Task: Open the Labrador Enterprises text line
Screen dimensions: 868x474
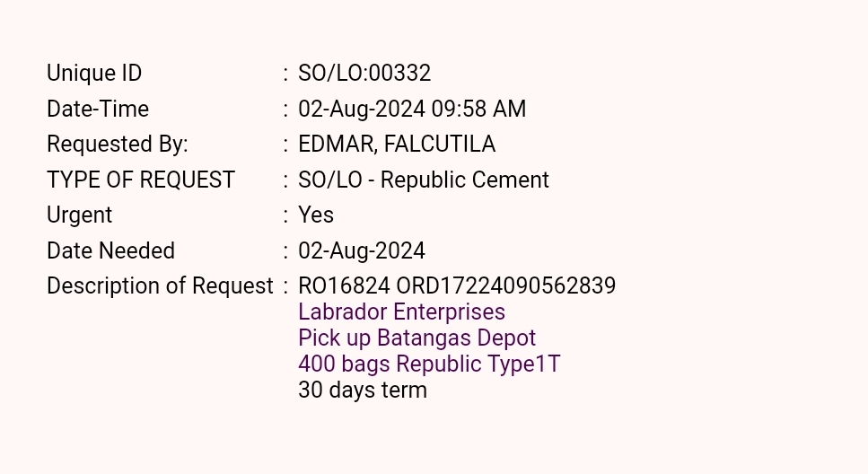Action: pyautogui.click(x=401, y=312)
